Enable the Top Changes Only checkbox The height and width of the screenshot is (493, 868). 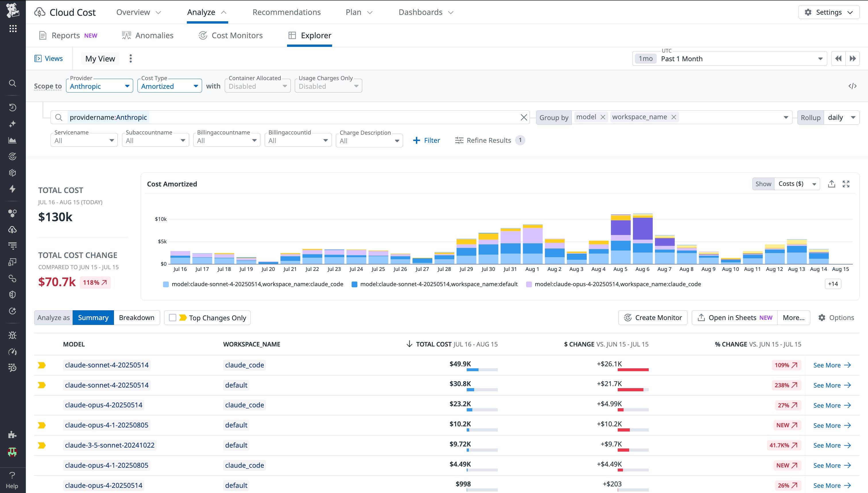173,318
